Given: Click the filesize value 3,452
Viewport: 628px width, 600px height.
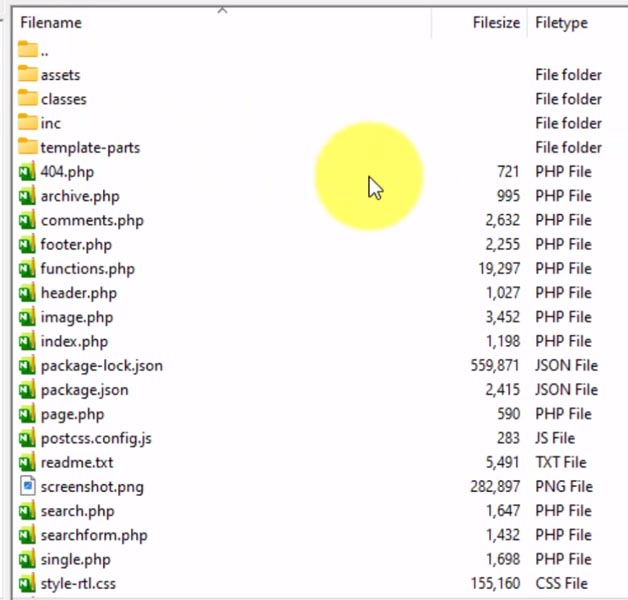Looking at the screenshot, I should (x=503, y=317).
